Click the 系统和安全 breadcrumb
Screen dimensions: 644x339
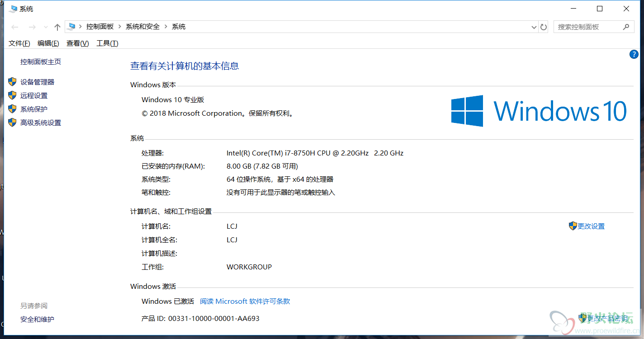point(143,27)
